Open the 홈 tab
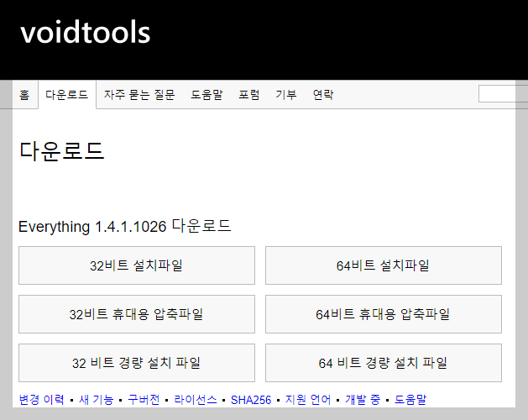 24,95
